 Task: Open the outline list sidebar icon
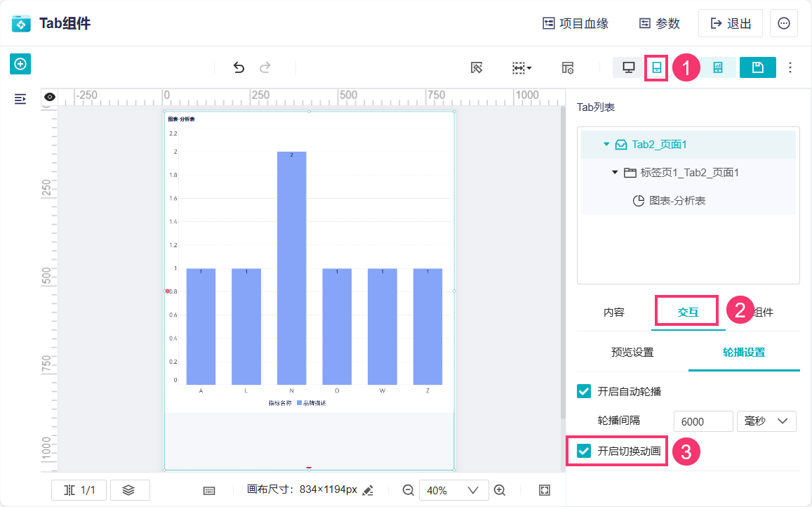(x=20, y=99)
